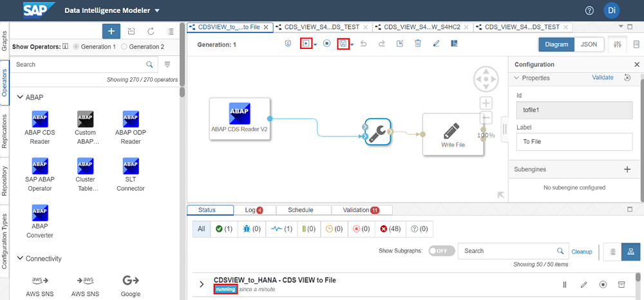Filter status by All
This screenshot has width=644, height=300.
[x=201, y=229]
